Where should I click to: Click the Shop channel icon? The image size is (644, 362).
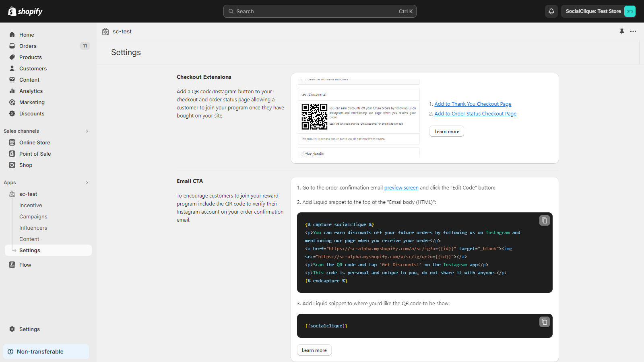[x=12, y=165]
